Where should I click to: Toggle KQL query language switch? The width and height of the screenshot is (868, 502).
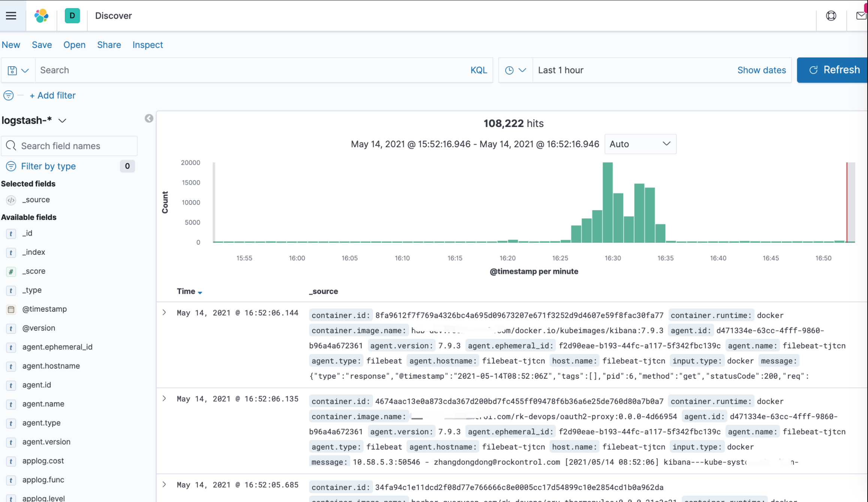[479, 70]
